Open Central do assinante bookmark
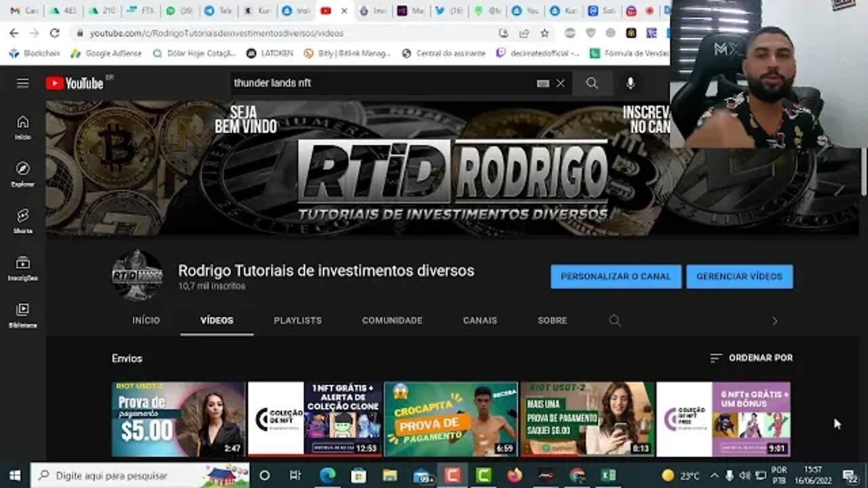Viewport: 868px width, 488px height. coord(444,53)
